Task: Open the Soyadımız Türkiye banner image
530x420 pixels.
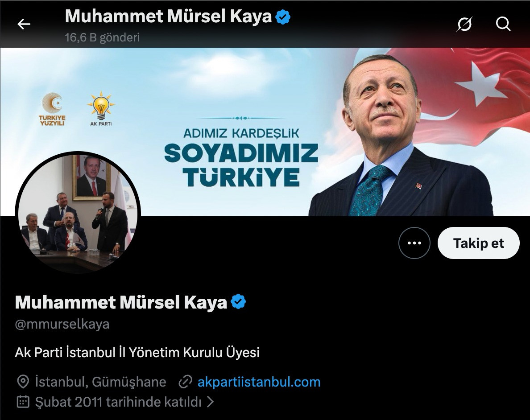Action: tap(265, 132)
